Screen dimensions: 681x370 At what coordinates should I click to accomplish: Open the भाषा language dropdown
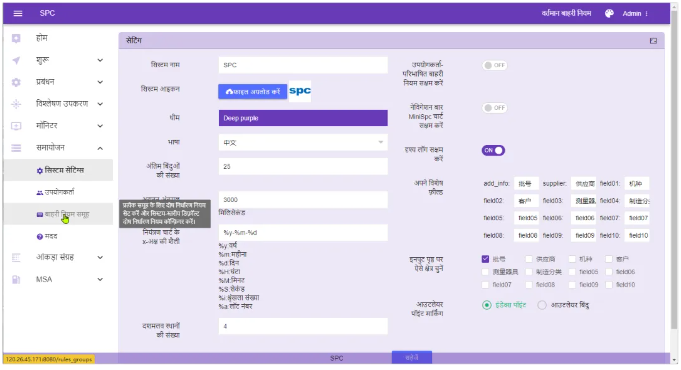(303, 142)
